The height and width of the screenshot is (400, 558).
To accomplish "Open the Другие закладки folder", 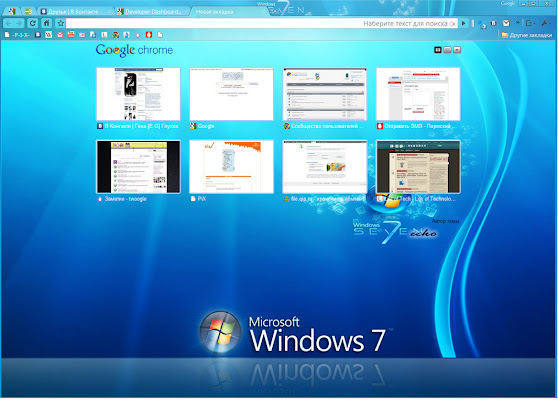I will pyautogui.click(x=527, y=35).
